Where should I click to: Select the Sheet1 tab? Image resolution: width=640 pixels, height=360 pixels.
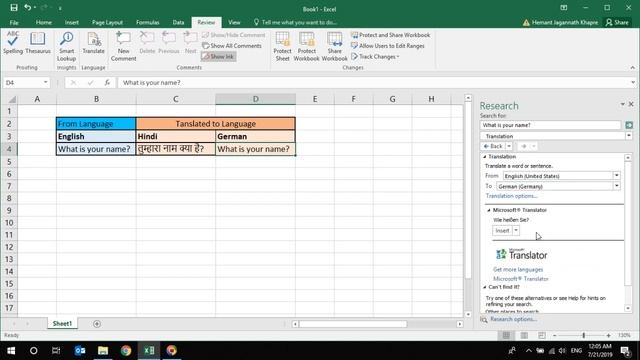tap(62, 324)
